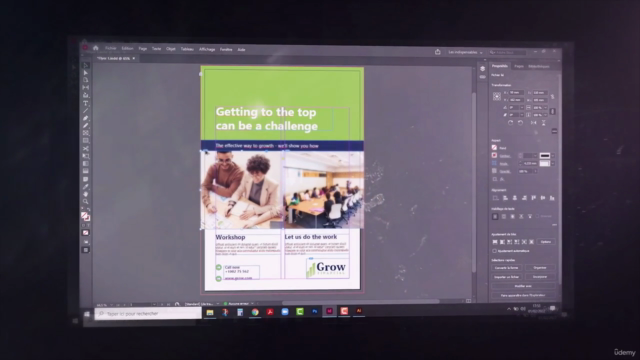Select the Note tool
This screenshot has height=360, width=640.
86,179
